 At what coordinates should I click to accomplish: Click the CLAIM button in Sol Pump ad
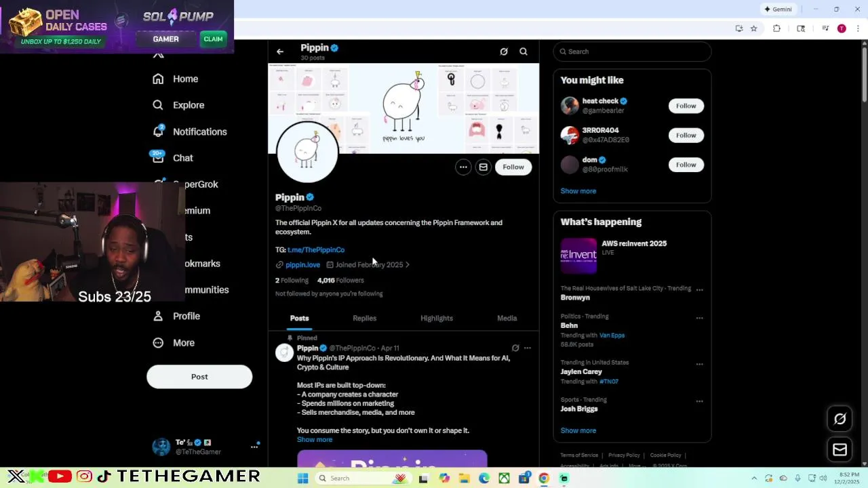(213, 39)
